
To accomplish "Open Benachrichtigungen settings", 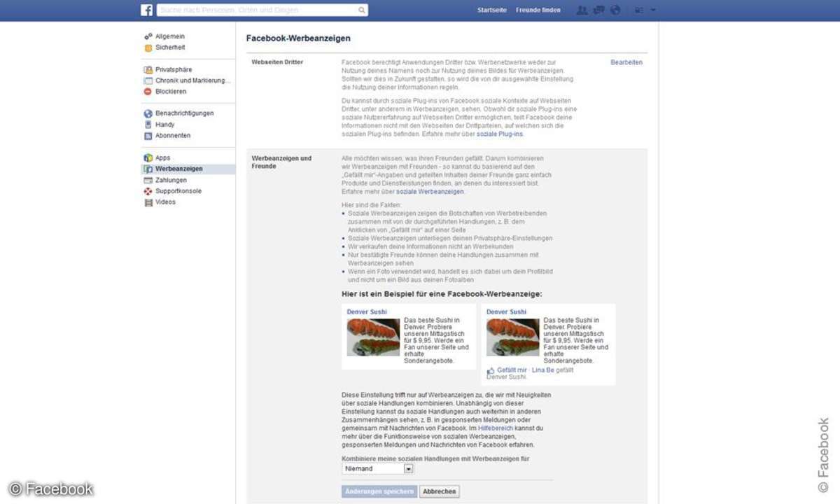I will tap(185, 113).
